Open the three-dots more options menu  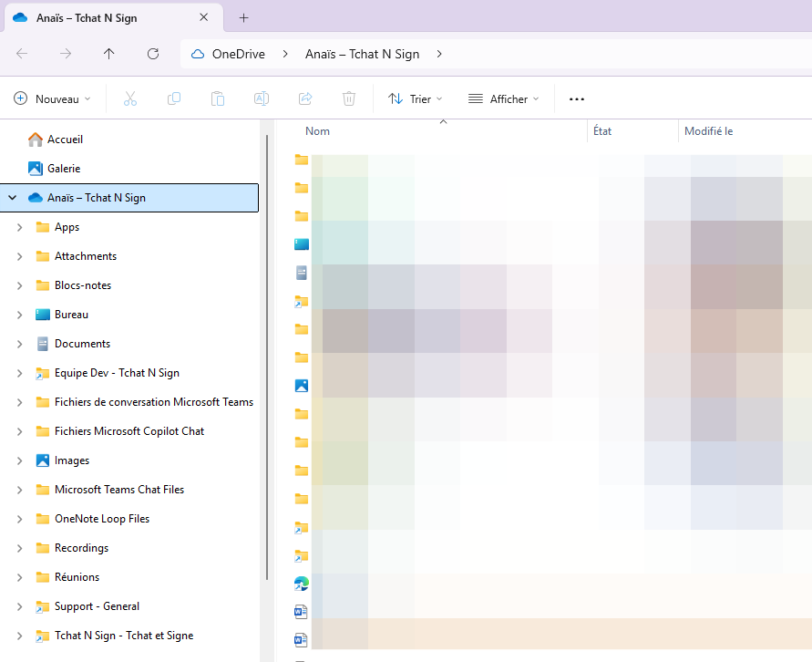point(576,99)
